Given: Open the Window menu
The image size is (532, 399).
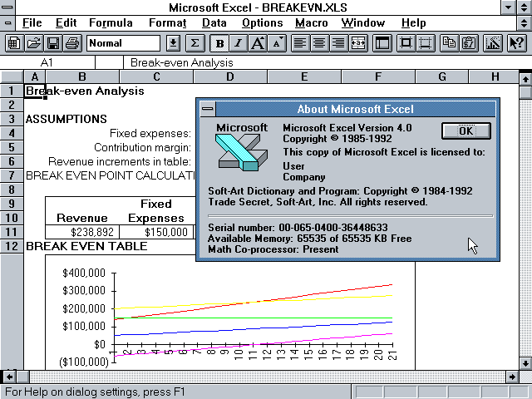Looking at the screenshot, I should pos(363,23).
